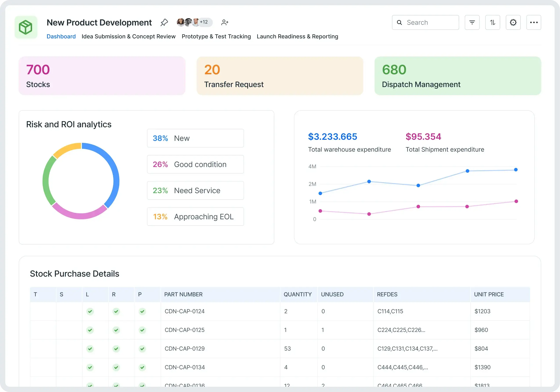Image resolution: width=560 pixels, height=392 pixels.
Task: Toggle L checkmark for CDN-CAP-0124
Action: [x=90, y=311]
